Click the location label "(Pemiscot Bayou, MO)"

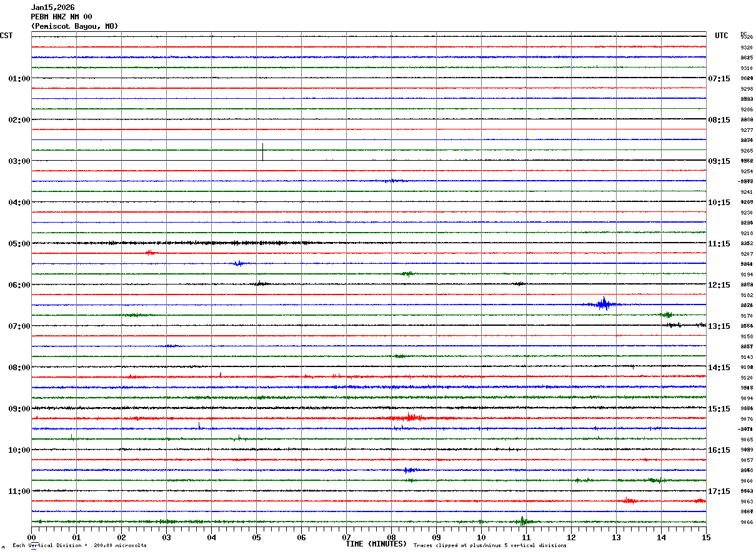point(74,26)
